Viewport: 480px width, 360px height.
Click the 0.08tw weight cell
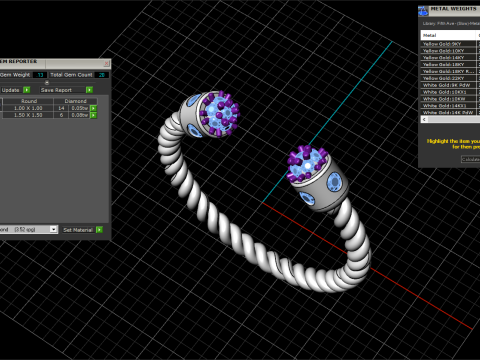[x=79, y=115]
